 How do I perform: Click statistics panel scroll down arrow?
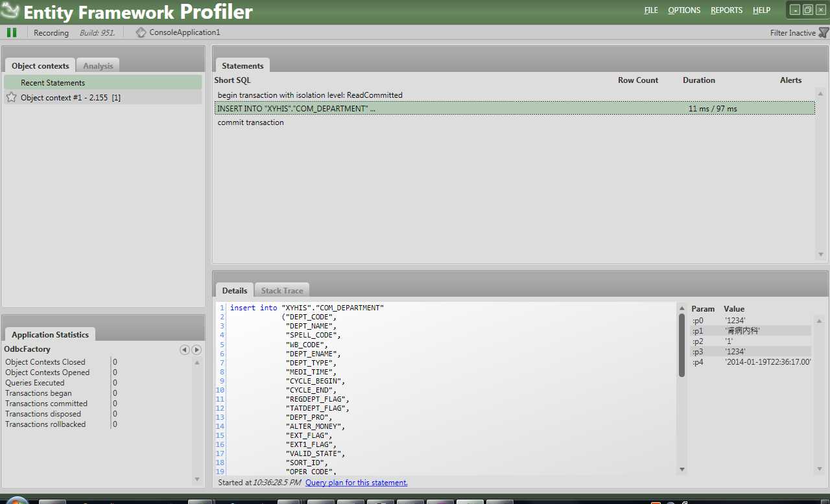pyautogui.click(x=197, y=479)
